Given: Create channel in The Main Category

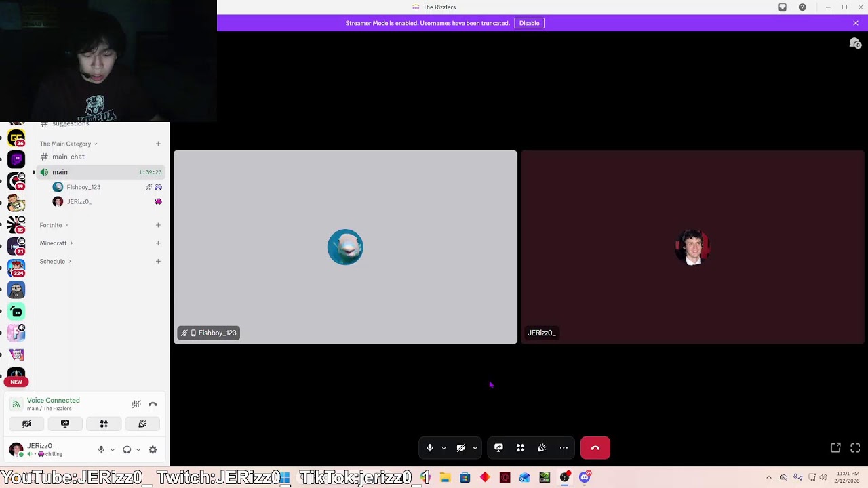Looking at the screenshot, I should (x=158, y=144).
